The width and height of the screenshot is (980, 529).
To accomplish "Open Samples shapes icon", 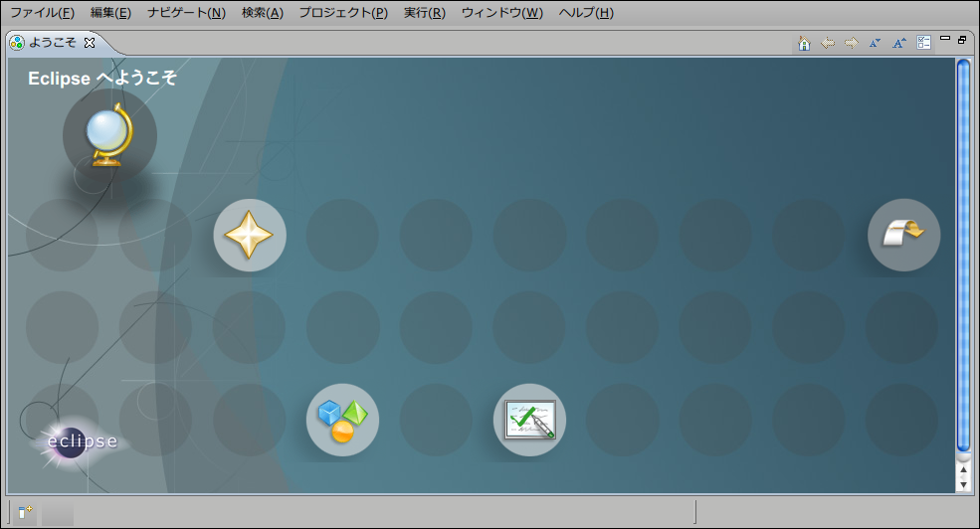I will (x=342, y=420).
